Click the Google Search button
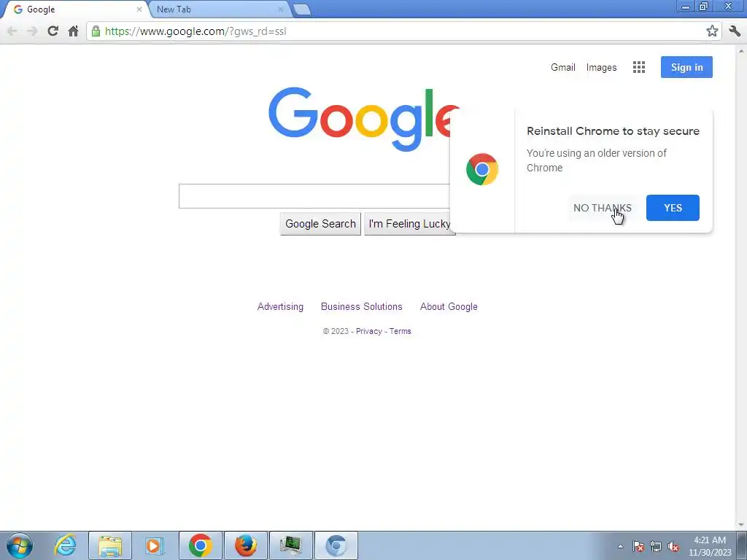The image size is (747, 560). (321, 224)
